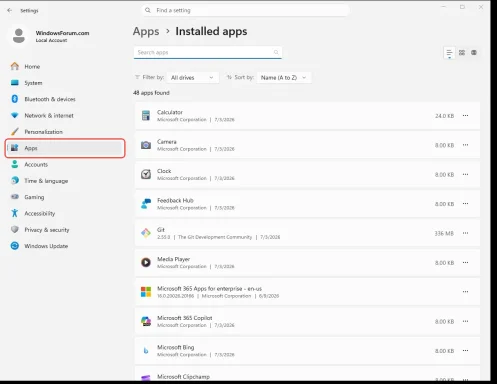Open Network & internet settings
The image size is (497, 384).
point(49,116)
